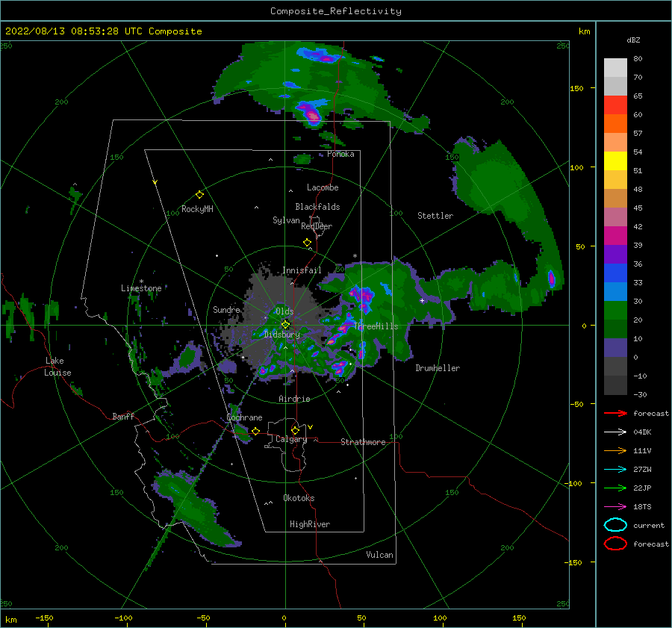Click the Ponoka city label
The width and height of the screenshot is (672, 628).
[x=340, y=154]
